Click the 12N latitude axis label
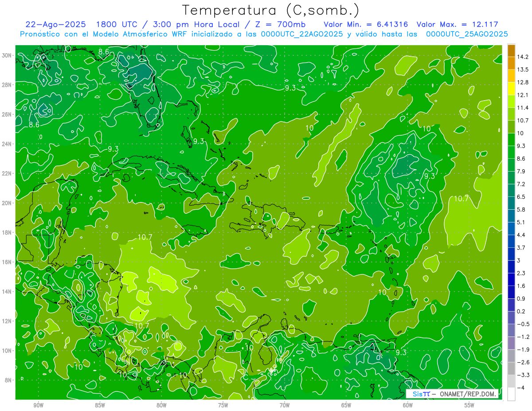 (x=8, y=321)
